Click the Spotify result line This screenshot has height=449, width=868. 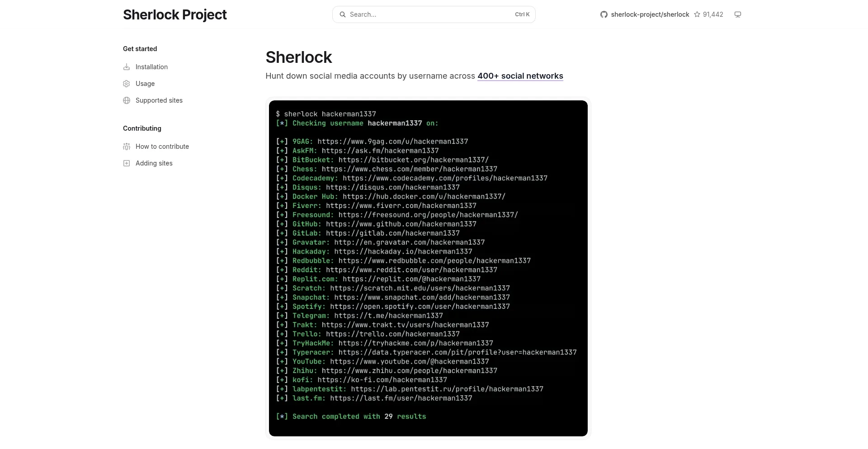(393, 307)
